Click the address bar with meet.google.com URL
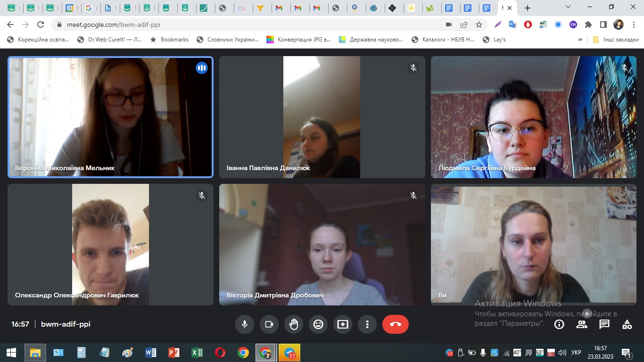Viewport: 644px width, 362px height. click(236, 25)
